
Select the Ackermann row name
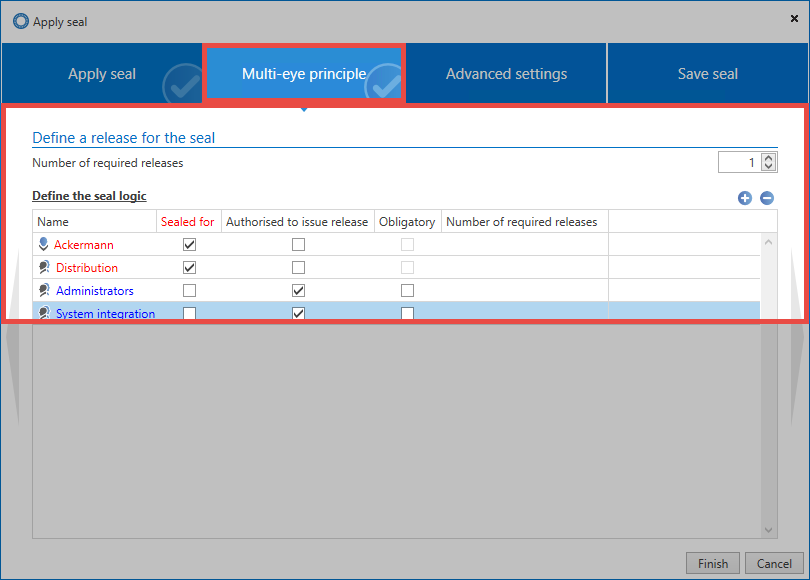point(84,245)
